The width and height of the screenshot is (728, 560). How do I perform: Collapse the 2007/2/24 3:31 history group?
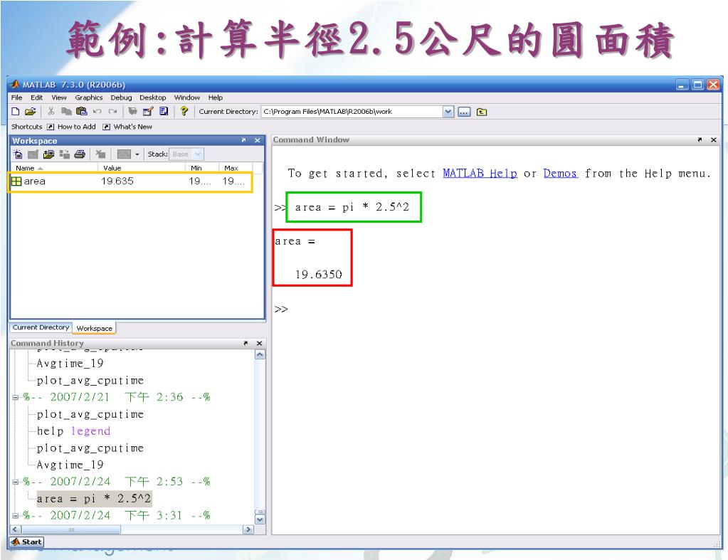pyautogui.click(x=16, y=516)
